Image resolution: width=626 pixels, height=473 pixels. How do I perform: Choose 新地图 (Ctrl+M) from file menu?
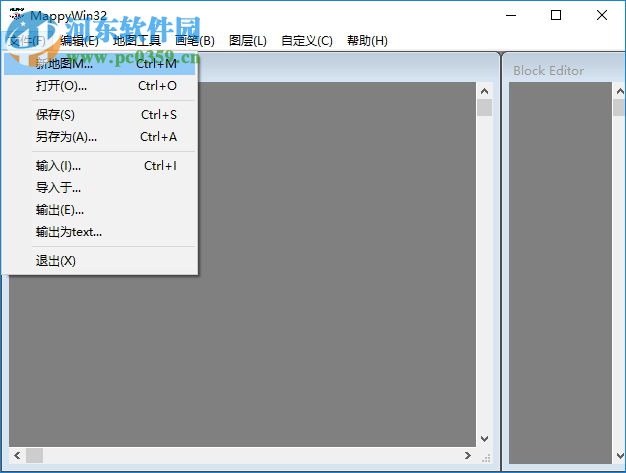(99, 63)
